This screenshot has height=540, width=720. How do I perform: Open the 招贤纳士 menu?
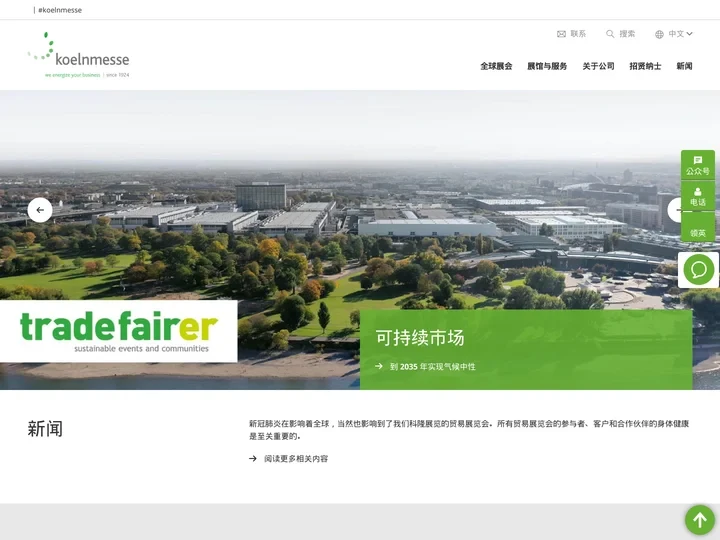pyautogui.click(x=645, y=66)
